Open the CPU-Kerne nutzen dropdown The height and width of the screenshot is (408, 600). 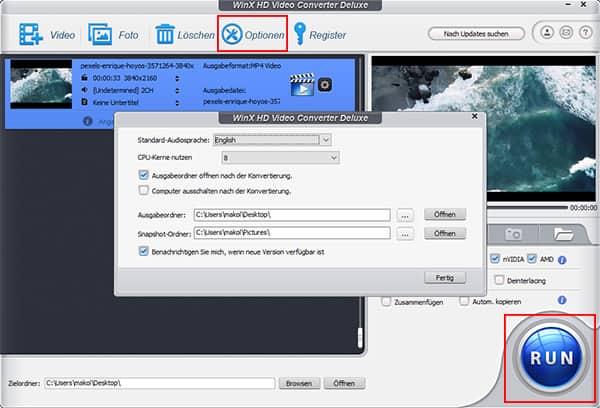(280, 158)
